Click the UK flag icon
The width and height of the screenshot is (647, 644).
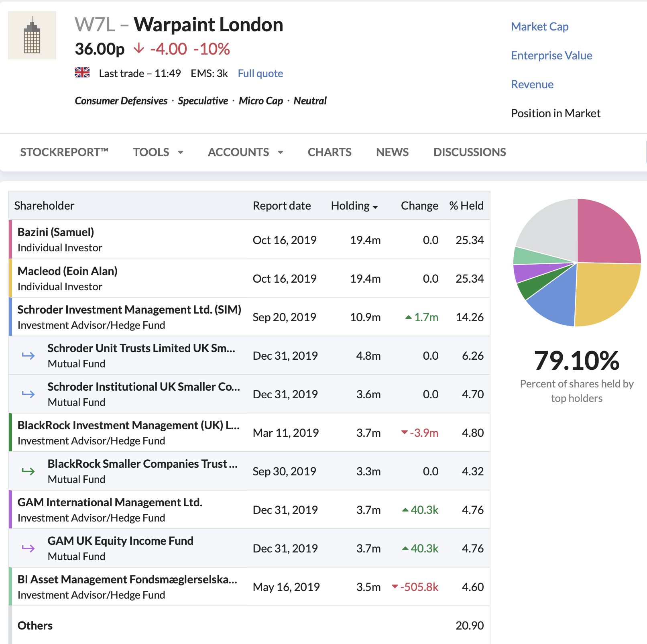click(x=82, y=73)
